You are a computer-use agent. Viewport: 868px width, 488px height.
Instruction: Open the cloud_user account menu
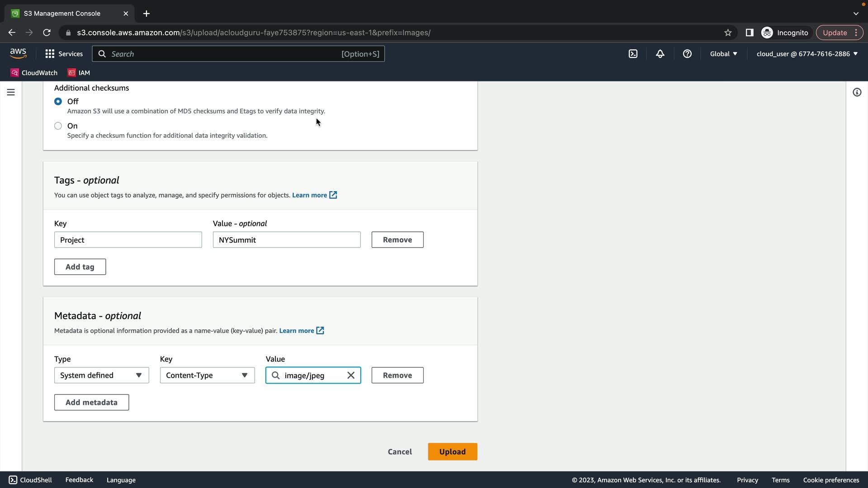[807, 54]
